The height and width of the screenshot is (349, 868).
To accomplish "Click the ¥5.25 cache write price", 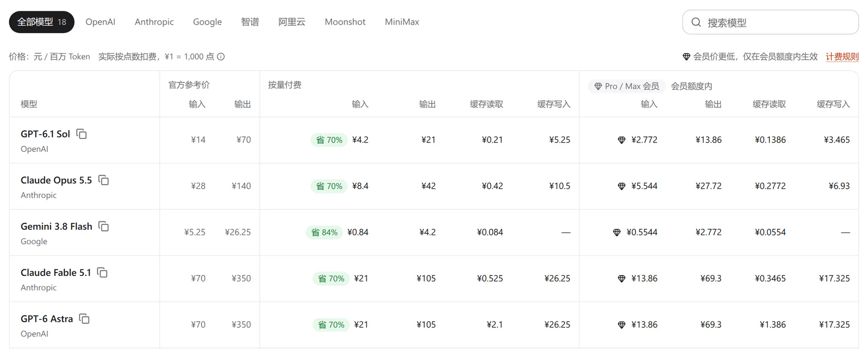I will tap(560, 140).
